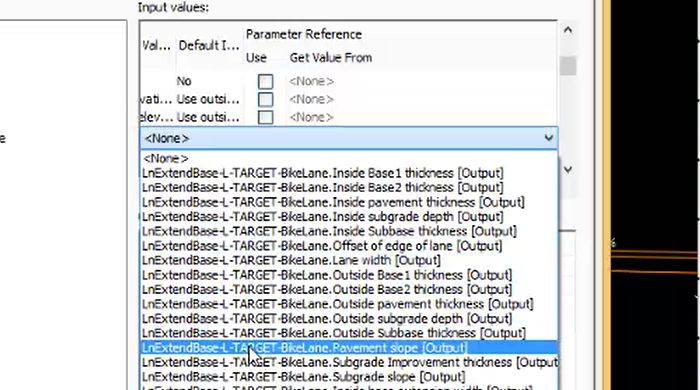
Task: Pick Outside subgrade depth [Output] option
Action: pyautogui.click(x=349, y=319)
